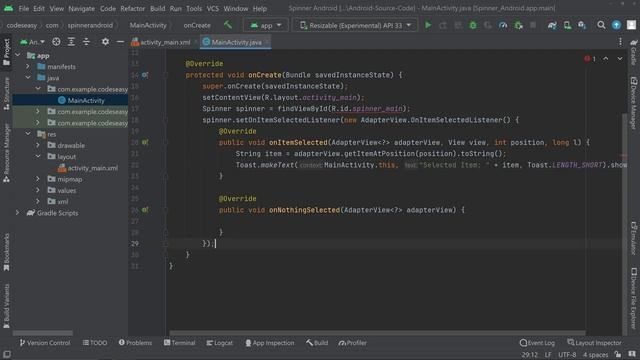The image size is (640, 360).
Task: Open the Device Manager toolbar icon
Action: point(567,25)
